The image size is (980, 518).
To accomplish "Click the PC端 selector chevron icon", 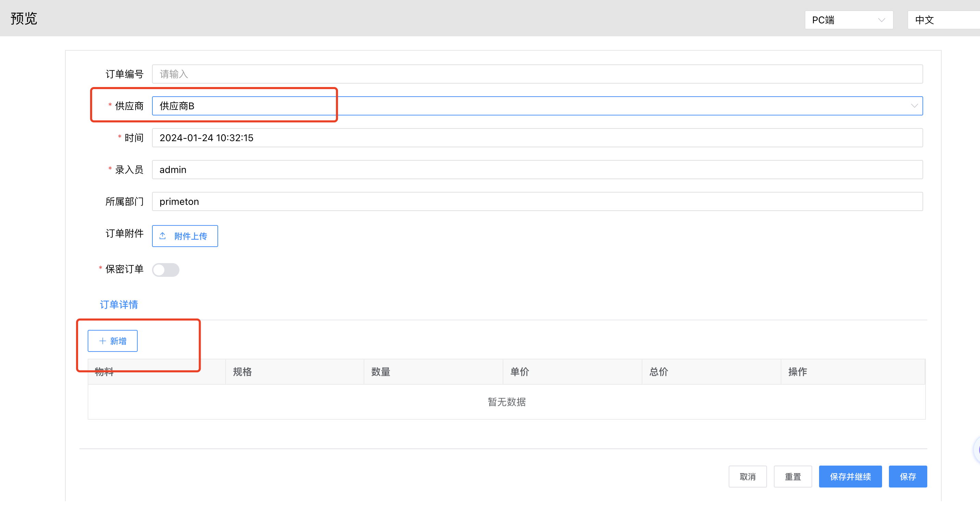I will (x=881, y=20).
